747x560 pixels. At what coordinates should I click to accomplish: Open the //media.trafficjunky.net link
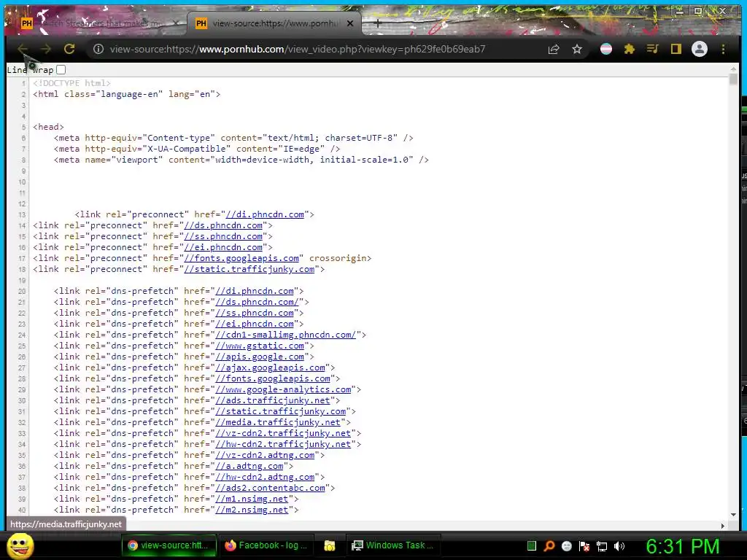278,422
